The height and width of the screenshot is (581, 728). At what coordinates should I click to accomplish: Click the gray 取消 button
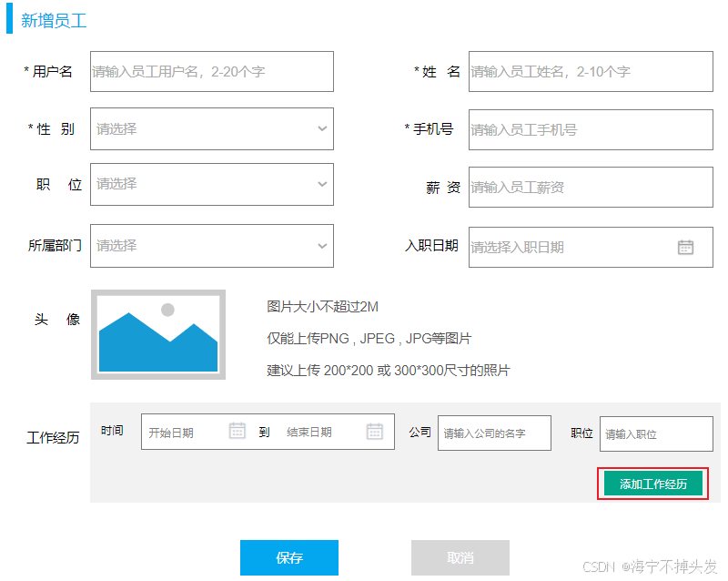click(x=460, y=557)
